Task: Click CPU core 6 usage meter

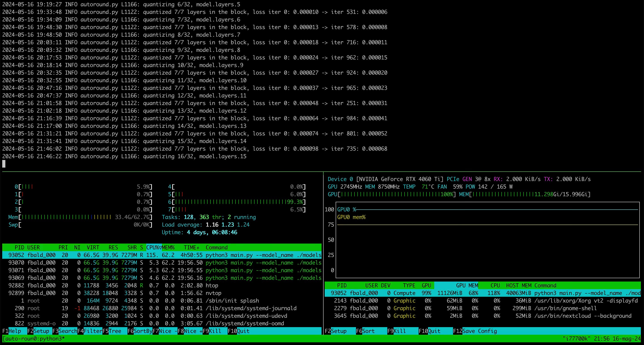Action: [237, 202]
